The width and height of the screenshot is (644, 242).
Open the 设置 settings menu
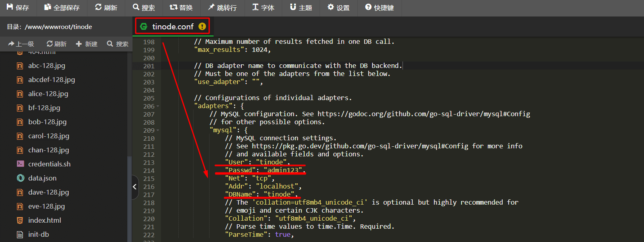click(x=338, y=8)
